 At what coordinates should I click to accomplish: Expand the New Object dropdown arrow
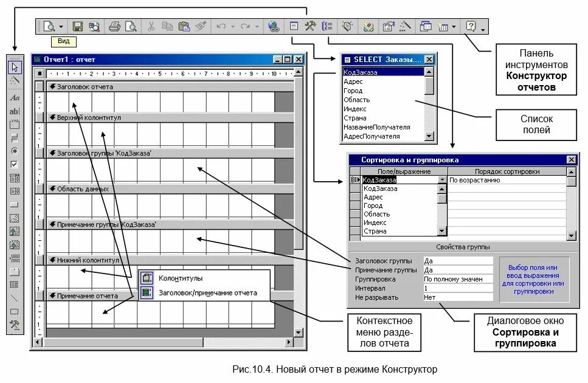[454, 27]
